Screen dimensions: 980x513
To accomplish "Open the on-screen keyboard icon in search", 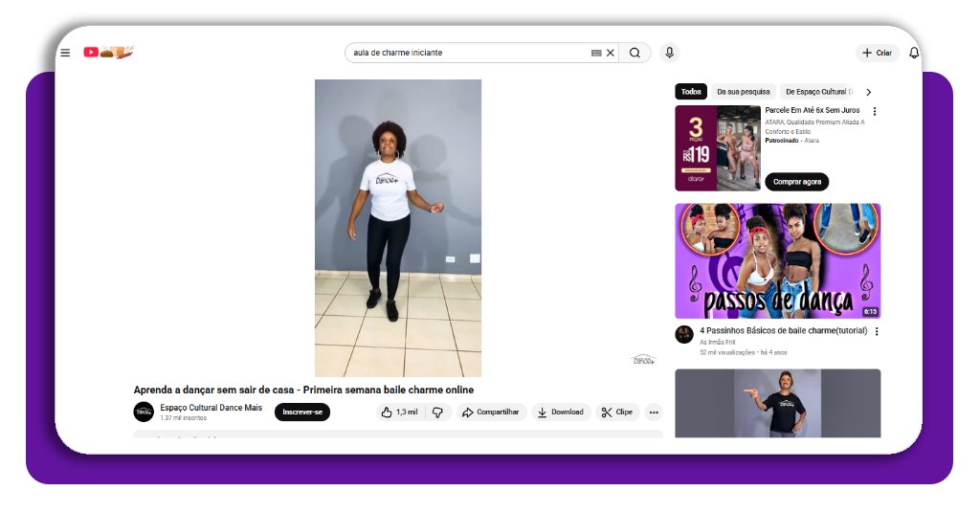I will coord(596,53).
